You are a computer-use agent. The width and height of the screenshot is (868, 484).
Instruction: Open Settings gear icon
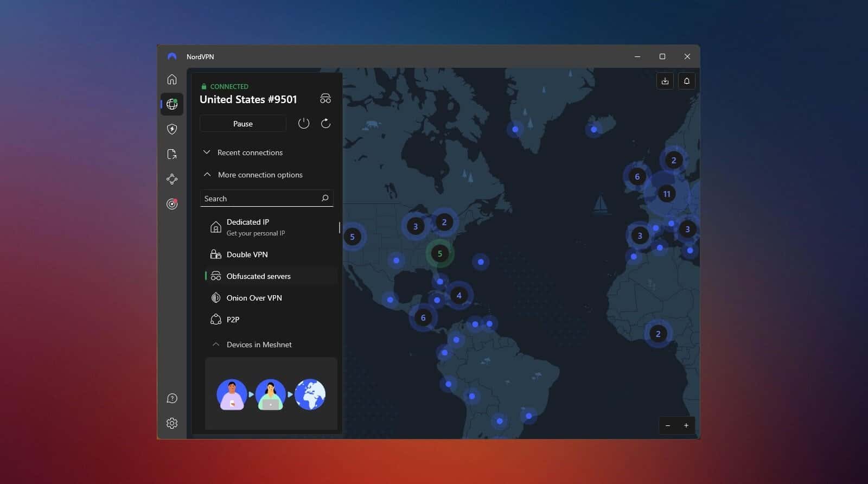coord(172,423)
